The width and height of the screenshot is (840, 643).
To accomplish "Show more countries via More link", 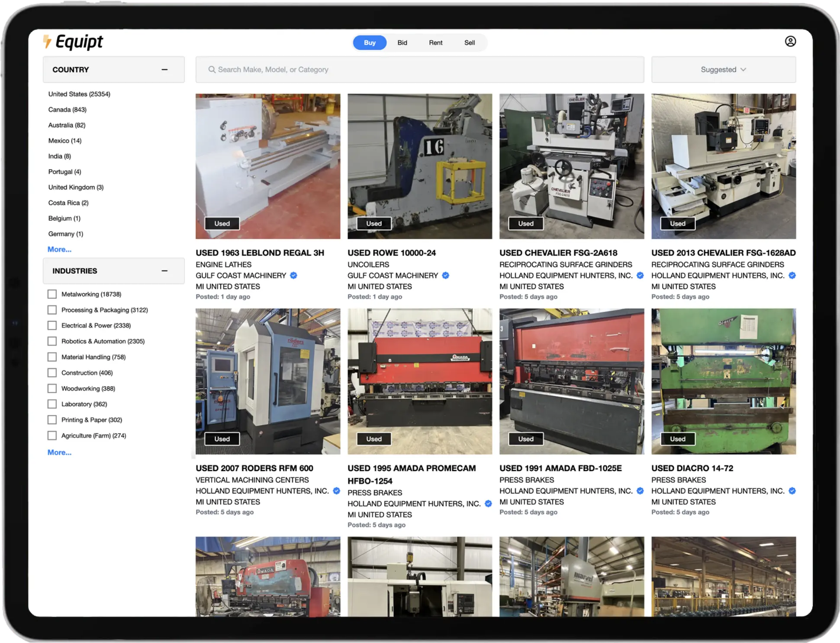I will (x=59, y=249).
